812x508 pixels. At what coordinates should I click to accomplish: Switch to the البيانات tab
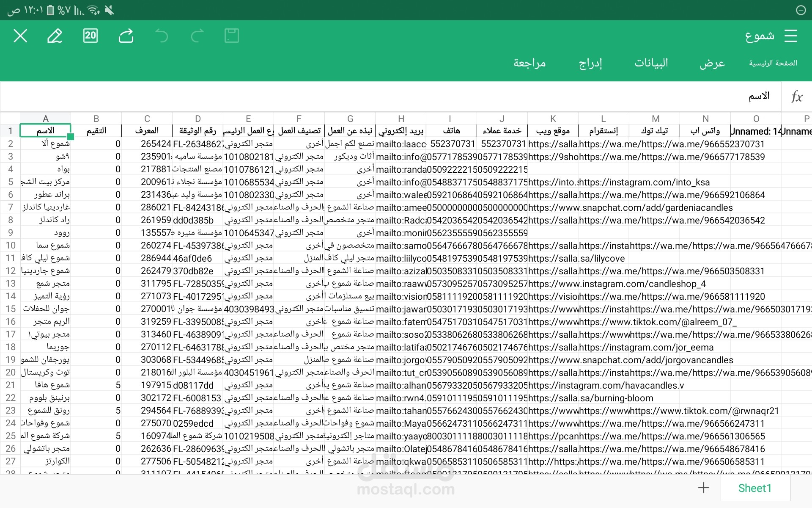(651, 63)
